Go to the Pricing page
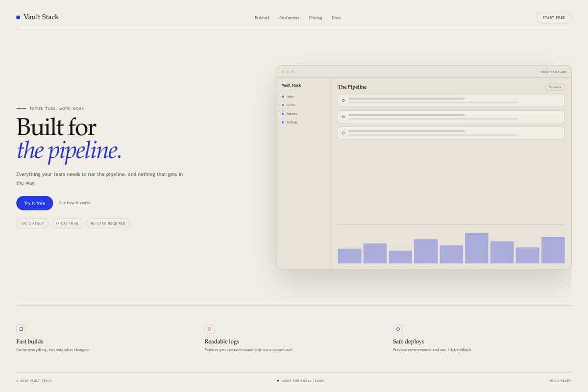588x392 pixels. tap(316, 18)
